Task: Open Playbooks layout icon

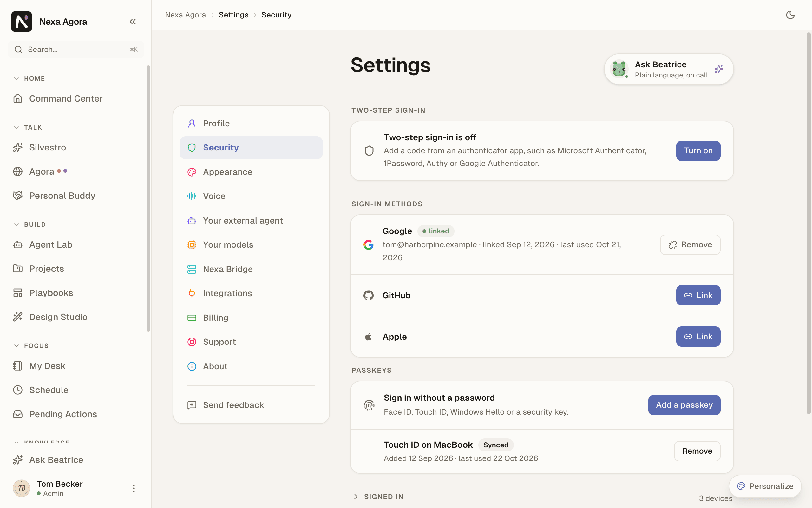Action: 18,293
